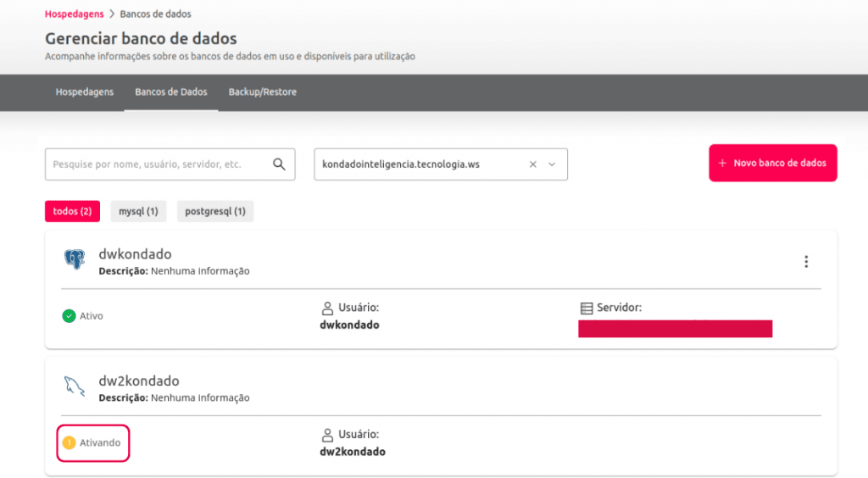Click the Novo banco de dados button

click(772, 163)
